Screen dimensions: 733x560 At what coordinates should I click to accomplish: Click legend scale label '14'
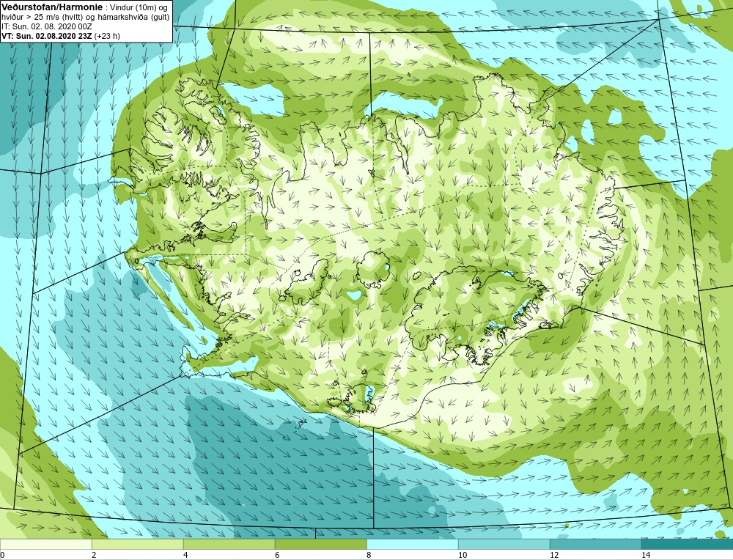coord(646,555)
